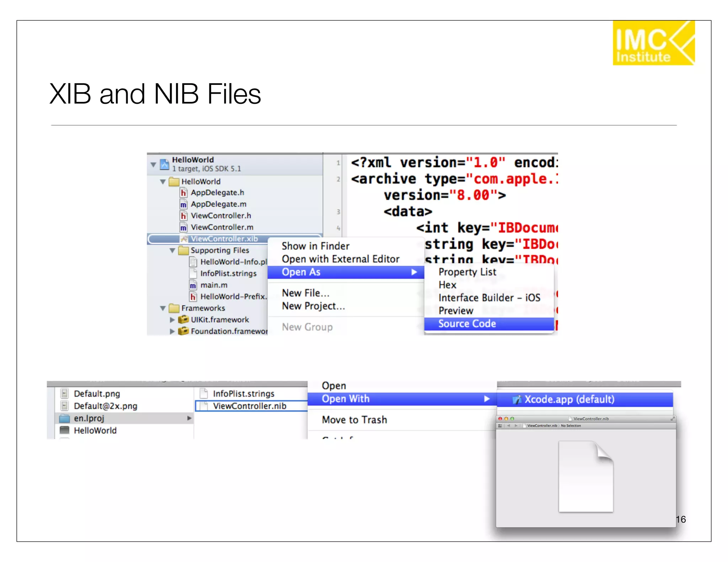This screenshot has height=562, width=728.
Task: Select Preview in Open As submenu
Action: pos(456,311)
